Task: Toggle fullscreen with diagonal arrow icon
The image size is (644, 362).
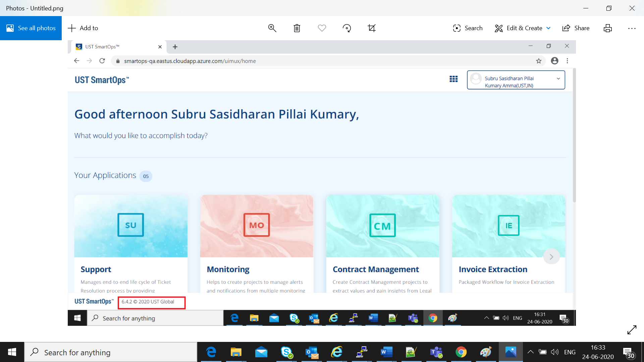Action: coord(632,330)
